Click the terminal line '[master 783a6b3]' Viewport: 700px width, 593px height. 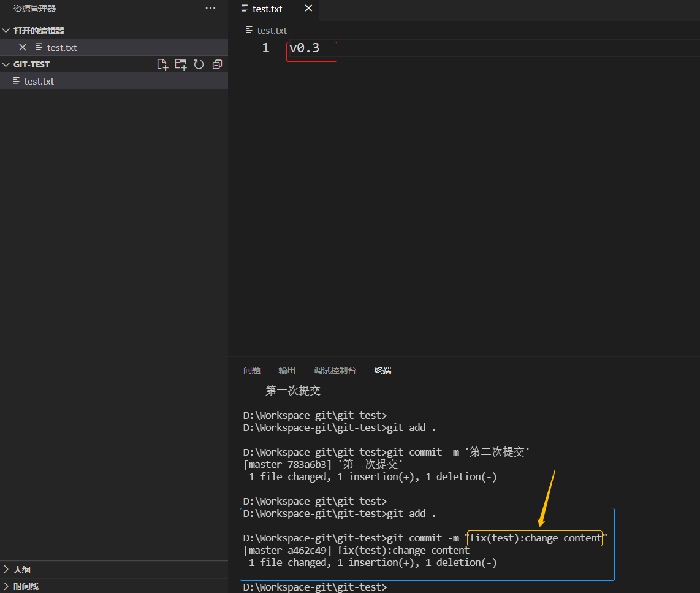coord(323,464)
